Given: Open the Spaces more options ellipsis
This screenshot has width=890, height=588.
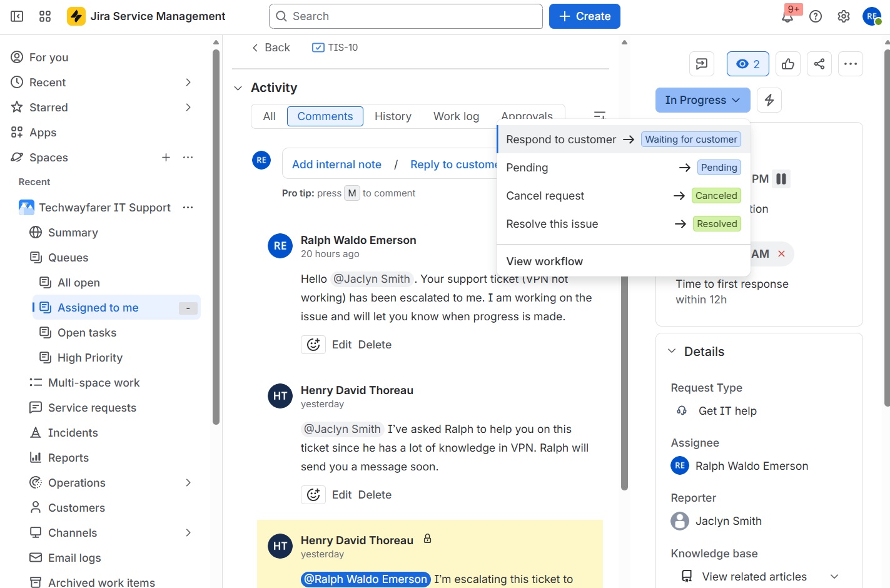Looking at the screenshot, I should click(x=188, y=158).
